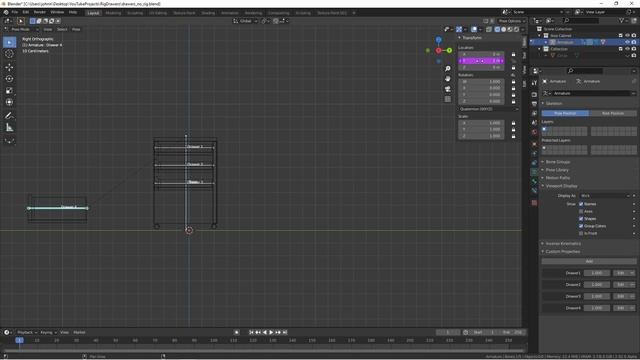This screenshot has width=640, height=360.
Task: Open the Tool properties tab
Action: tap(534, 83)
